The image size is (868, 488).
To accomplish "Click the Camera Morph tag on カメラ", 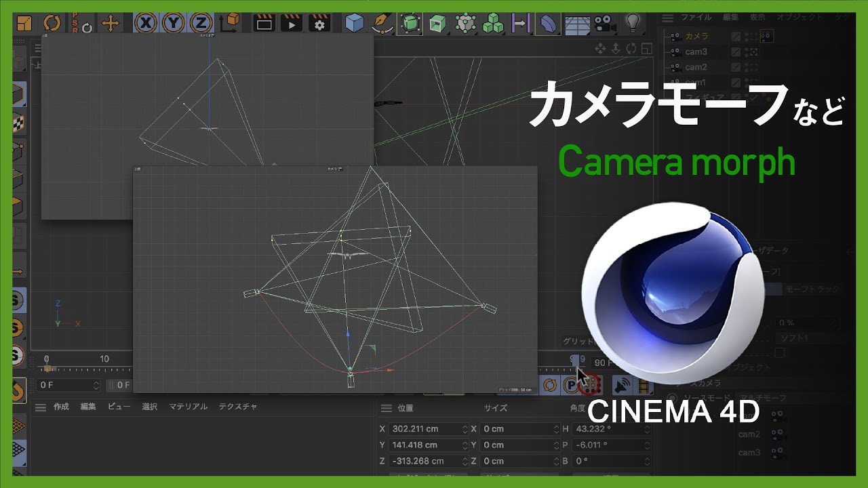I will pos(766,36).
